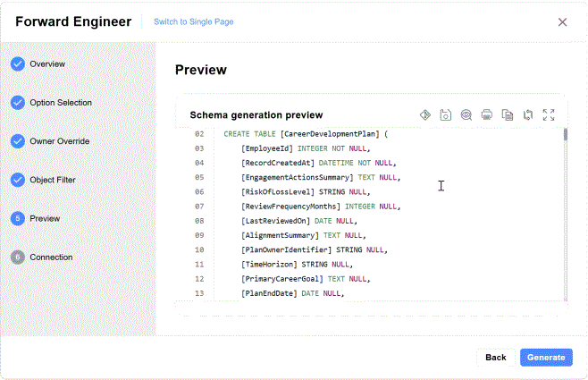Click the [EmployeeId] INTEGER NOT NULL line

click(x=306, y=148)
